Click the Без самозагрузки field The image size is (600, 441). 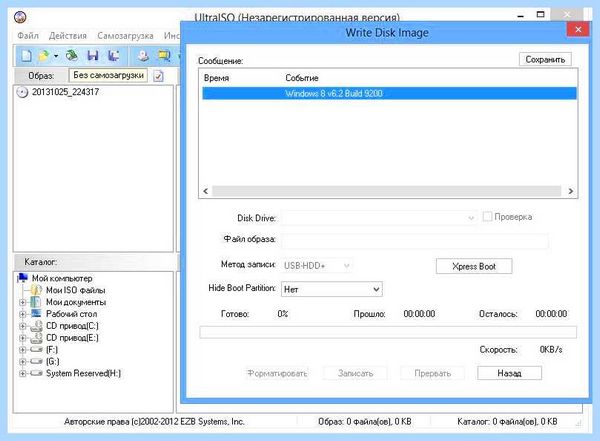(108, 75)
